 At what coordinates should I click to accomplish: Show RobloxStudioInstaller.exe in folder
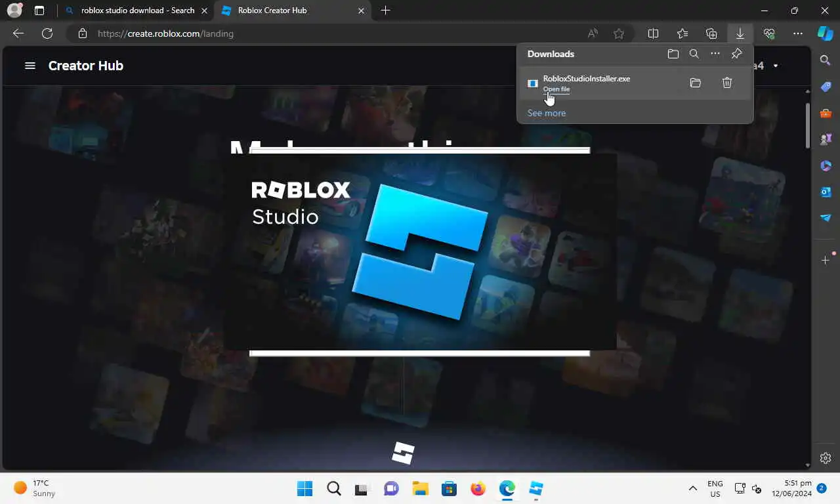pyautogui.click(x=696, y=83)
